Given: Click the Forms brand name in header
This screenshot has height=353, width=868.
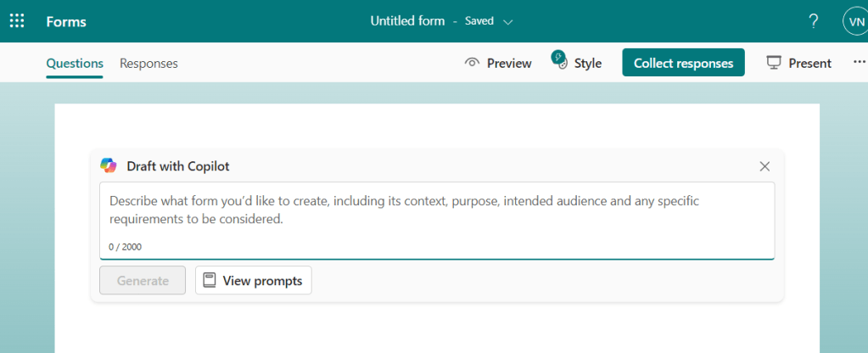Looking at the screenshot, I should tap(66, 21).
